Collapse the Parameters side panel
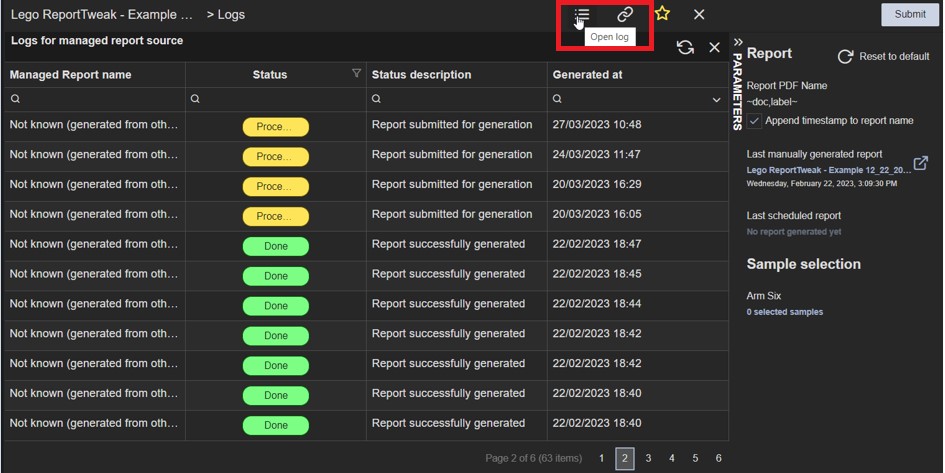 (x=738, y=42)
